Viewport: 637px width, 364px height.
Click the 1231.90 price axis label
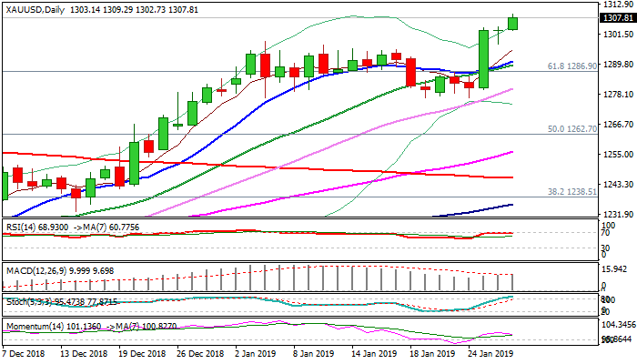(616, 215)
